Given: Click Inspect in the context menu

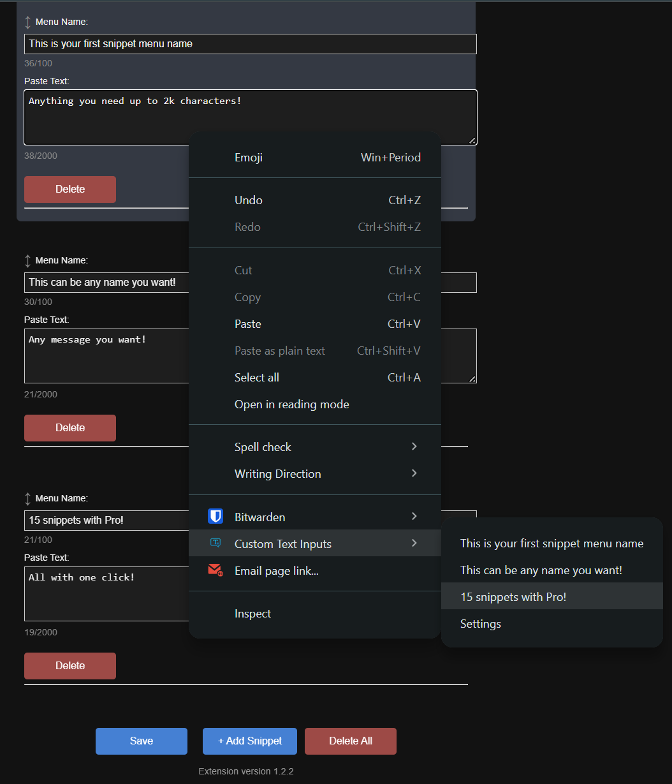Looking at the screenshot, I should [315, 614].
